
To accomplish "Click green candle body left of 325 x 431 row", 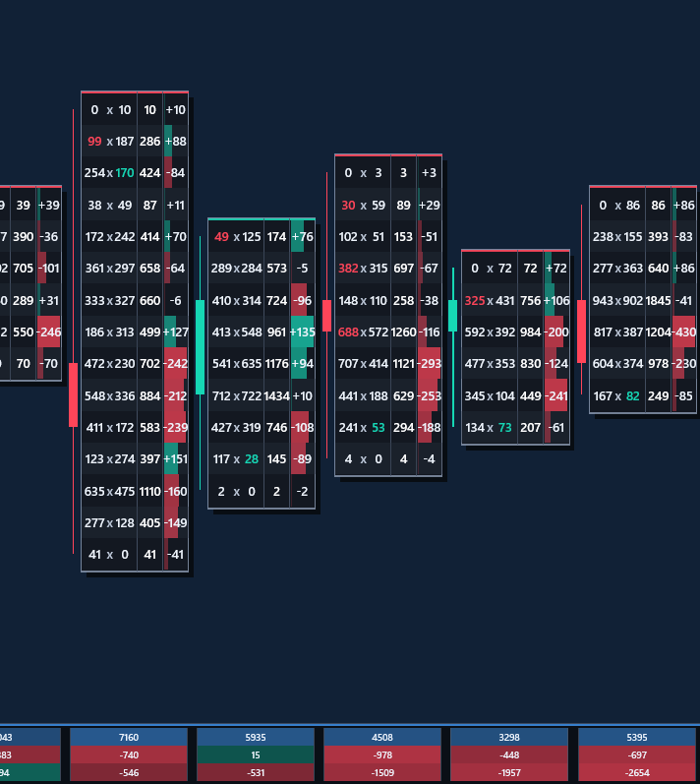I will click(x=452, y=316).
